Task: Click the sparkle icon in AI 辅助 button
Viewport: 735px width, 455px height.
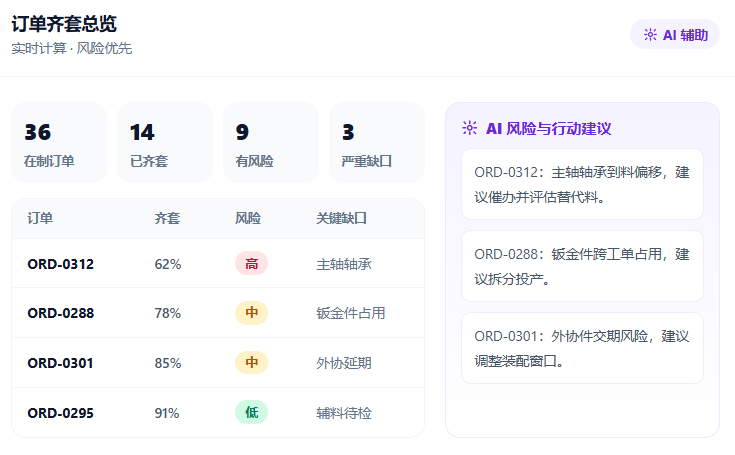Action: point(650,35)
